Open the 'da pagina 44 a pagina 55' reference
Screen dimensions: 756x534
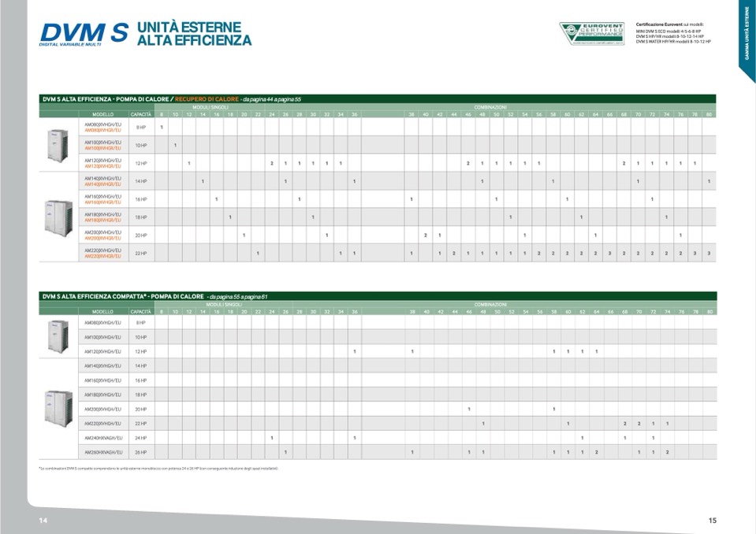tap(272, 99)
